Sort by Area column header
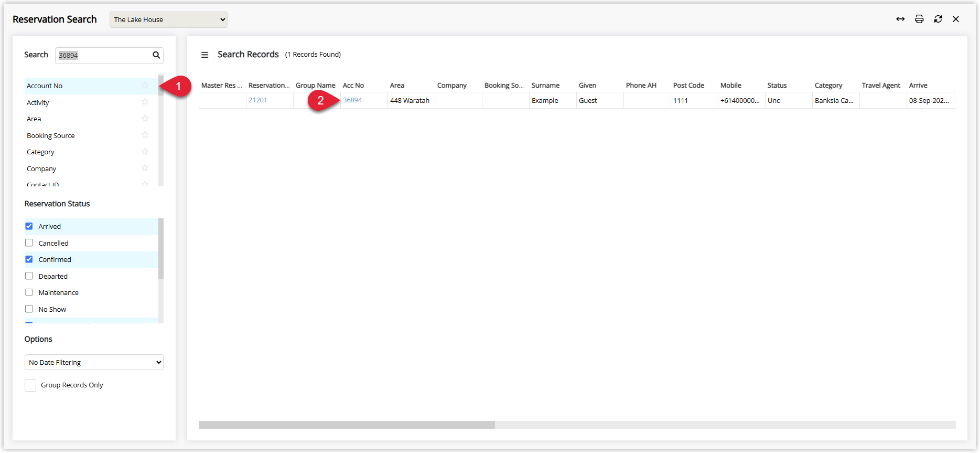The height and width of the screenshot is (453, 980). (x=397, y=86)
